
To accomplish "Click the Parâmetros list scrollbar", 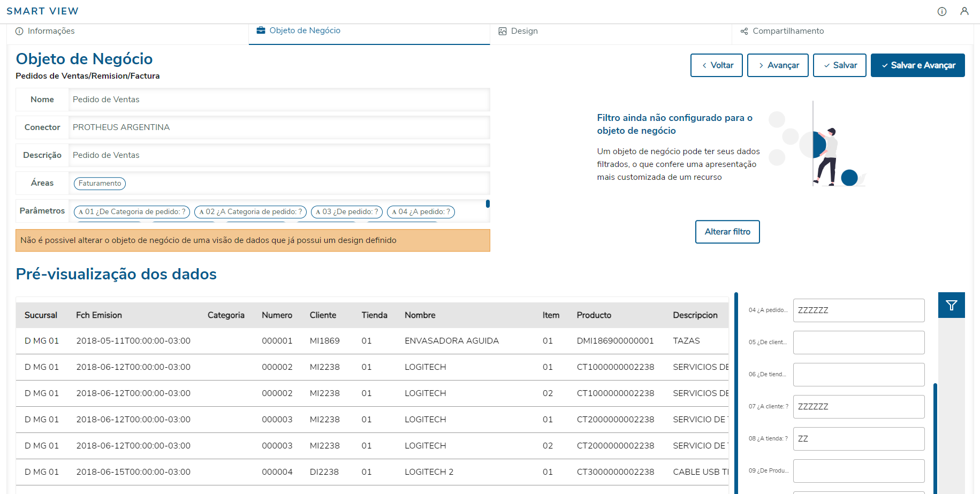I will click(x=488, y=204).
